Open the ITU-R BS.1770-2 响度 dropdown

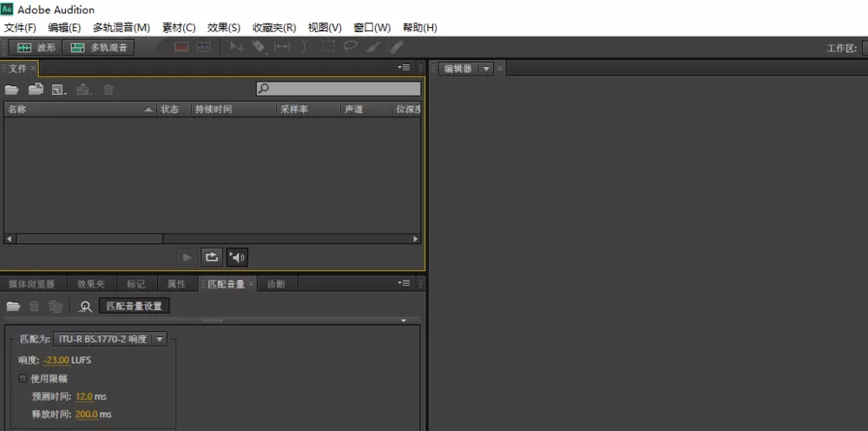click(109, 339)
